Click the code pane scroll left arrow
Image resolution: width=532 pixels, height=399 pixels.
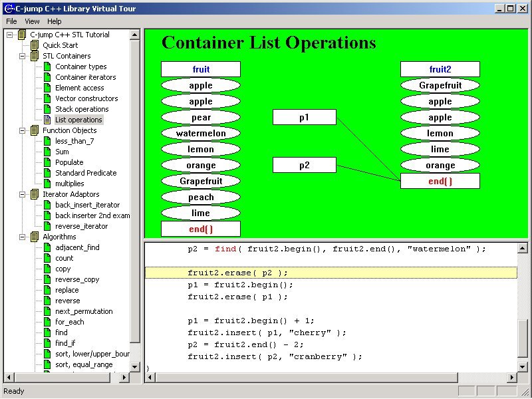pyautogui.click(x=150, y=377)
